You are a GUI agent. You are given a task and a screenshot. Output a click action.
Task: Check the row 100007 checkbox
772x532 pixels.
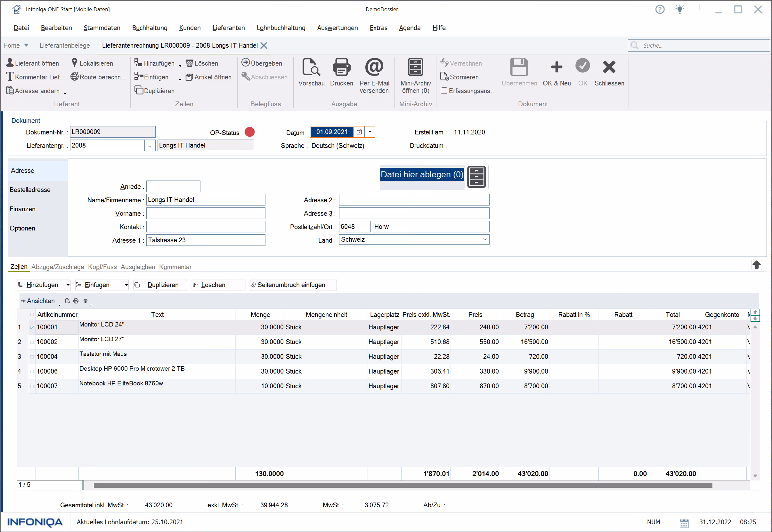[32, 386]
